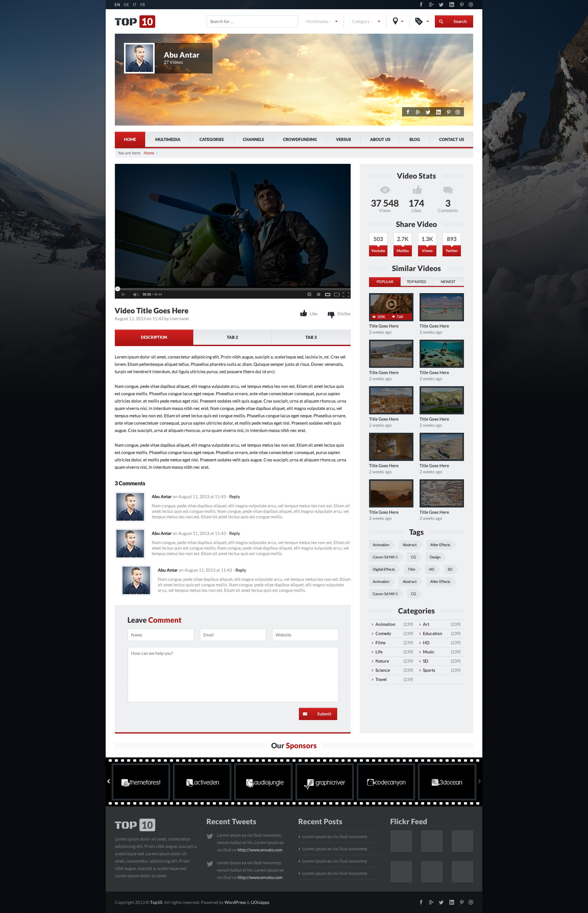Open the language selector EN dropdown
The width and height of the screenshot is (588, 913).
pyautogui.click(x=118, y=5)
